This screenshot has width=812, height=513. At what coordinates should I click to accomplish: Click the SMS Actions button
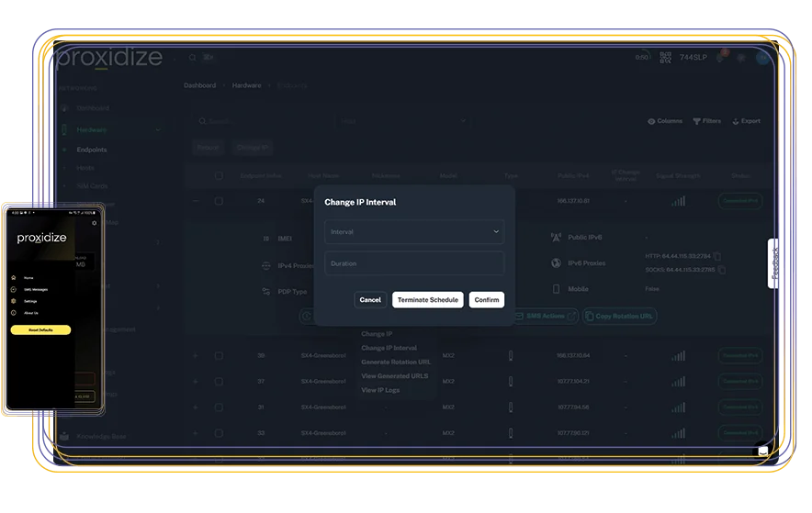click(545, 316)
